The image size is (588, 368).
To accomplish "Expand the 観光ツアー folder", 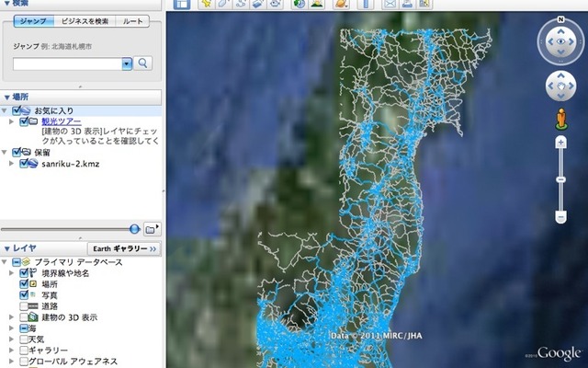I will coord(12,121).
